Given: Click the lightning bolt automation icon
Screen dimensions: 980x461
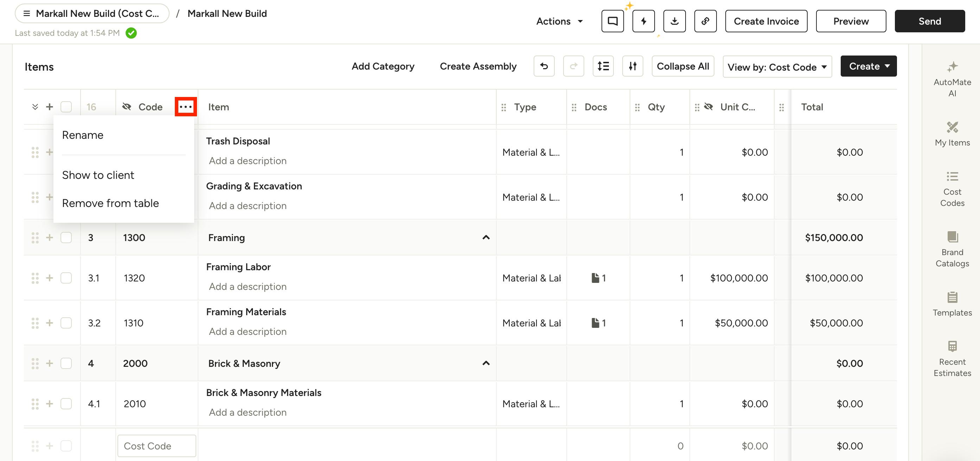Looking at the screenshot, I should point(643,21).
